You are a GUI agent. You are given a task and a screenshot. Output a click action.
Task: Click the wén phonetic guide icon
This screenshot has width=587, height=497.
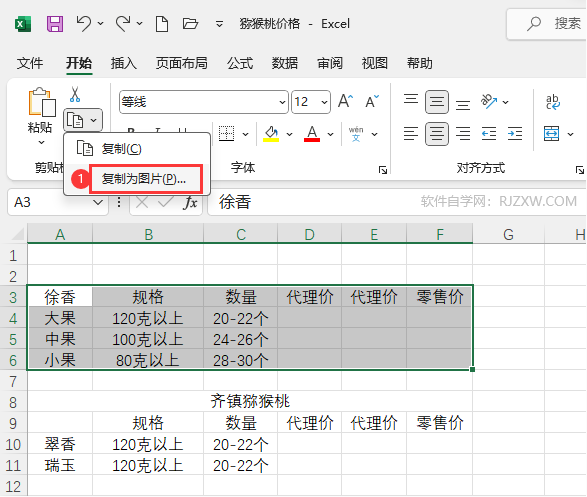(356, 134)
